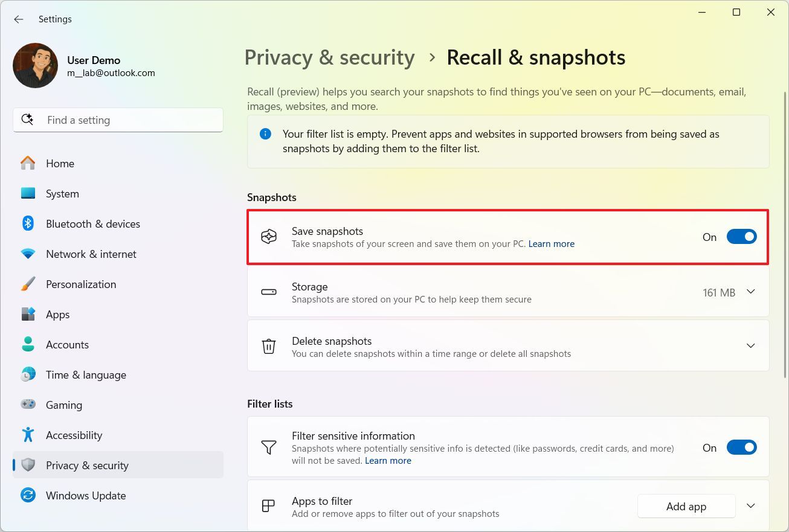
Task: Expand the Apps to filter list
Action: click(x=750, y=506)
